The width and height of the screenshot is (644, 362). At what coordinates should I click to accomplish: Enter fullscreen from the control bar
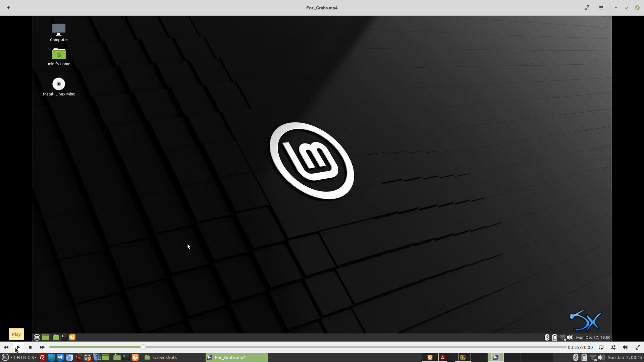[x=638, y=347]
